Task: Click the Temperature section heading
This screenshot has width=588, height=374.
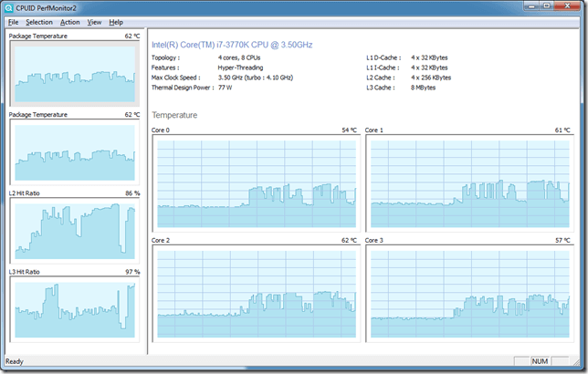Action: point(174,115)
